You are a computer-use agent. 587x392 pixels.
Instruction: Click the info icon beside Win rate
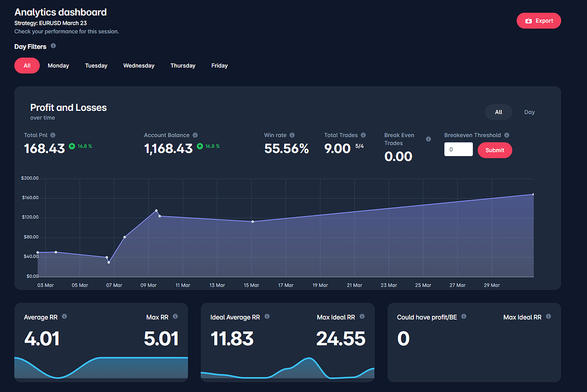pyautogui.click(x=292, y=135)
